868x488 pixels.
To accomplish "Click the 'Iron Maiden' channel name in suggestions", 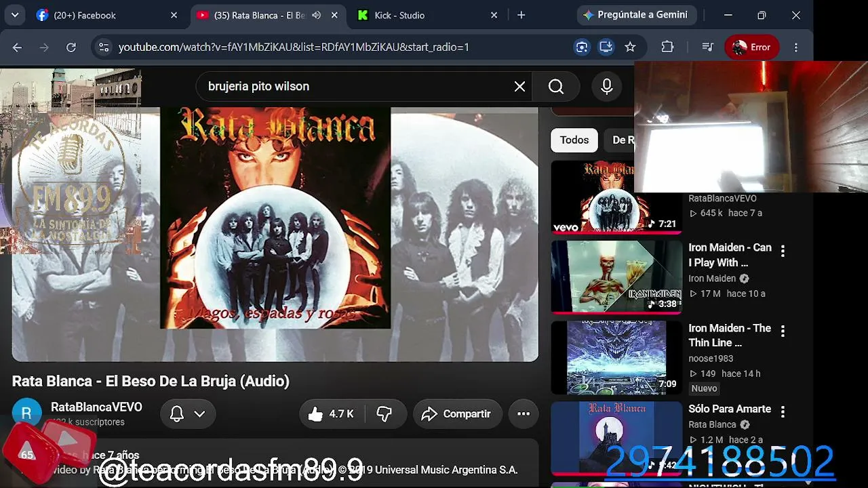I will click(x=712, y=279).
